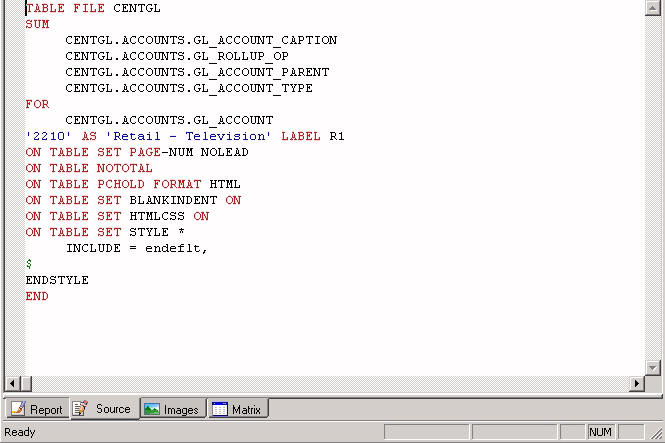Click the NUM indicator in status bar
The width and height of the screenshot is (665, 443).
600,432
